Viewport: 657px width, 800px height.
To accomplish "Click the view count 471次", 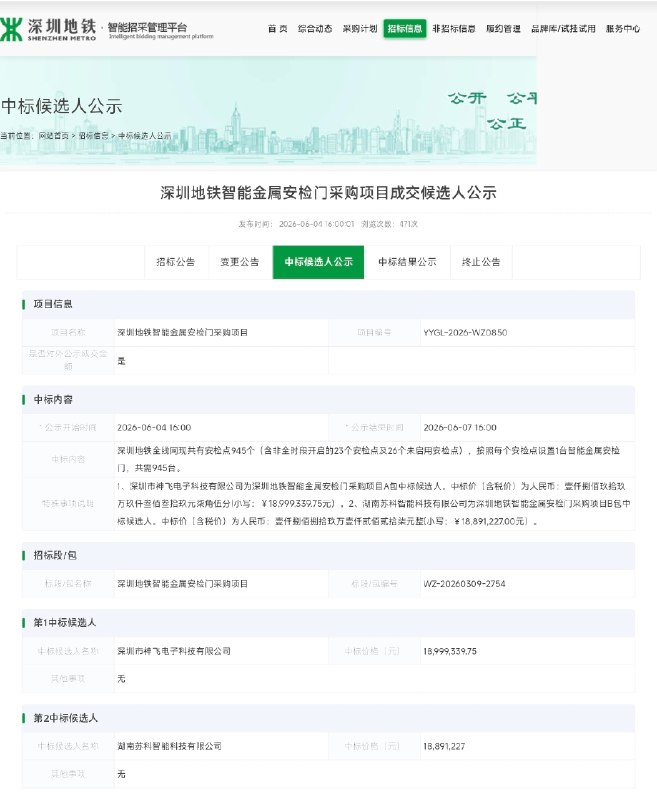I will click(409, 224).
